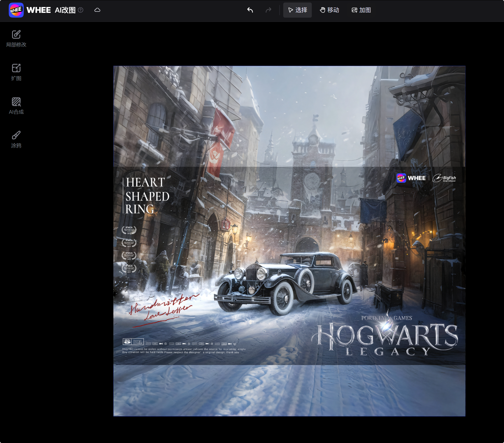Viewport: 504px width, 443px height.
Task: Undo the last action
Action: (250, 10)
